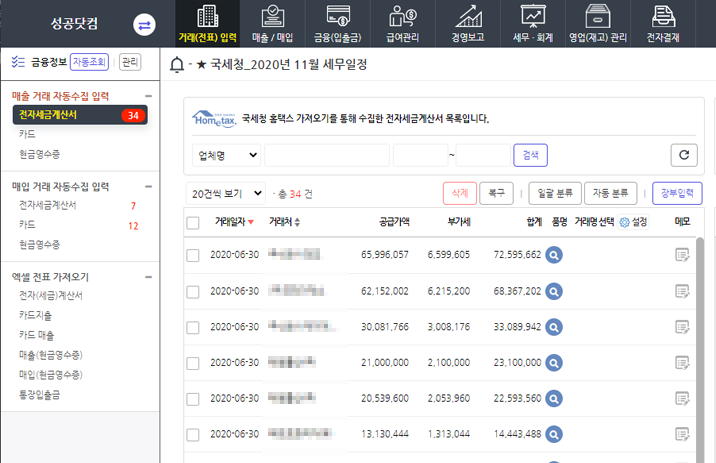Open the 금융(입출금) menu icon
This screenshot has height=463, width=716.
pos(338,16)
